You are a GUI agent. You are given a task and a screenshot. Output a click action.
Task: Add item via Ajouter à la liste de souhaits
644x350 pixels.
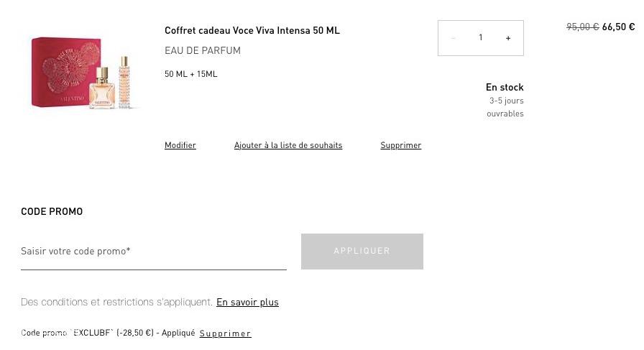coord(288,145)
